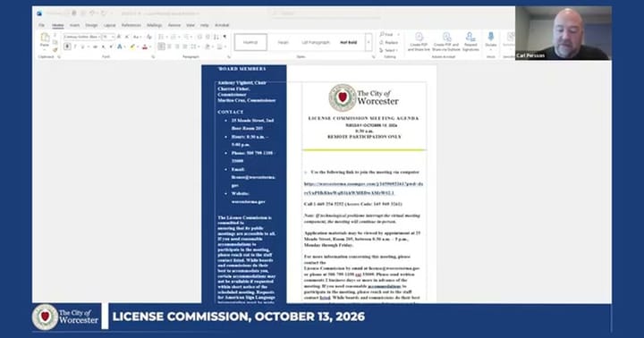Screen dimensions: 644x338
Task: Click the Increase Font Size icon
Action: coord(119,37)
